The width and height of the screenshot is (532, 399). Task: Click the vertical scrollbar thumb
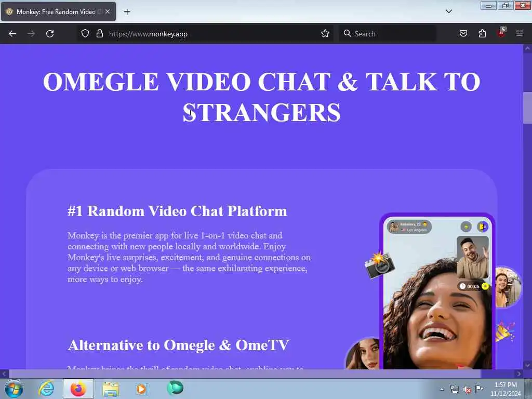coord(528,108)
